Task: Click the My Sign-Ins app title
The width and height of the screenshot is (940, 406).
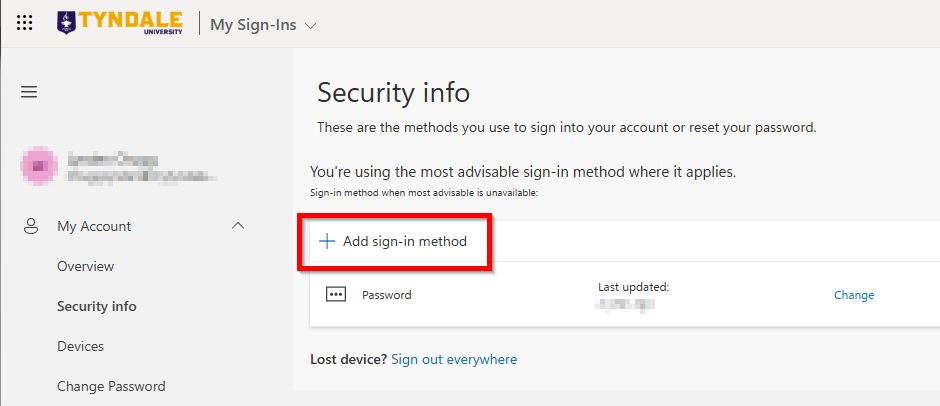Action: (253, 25)
